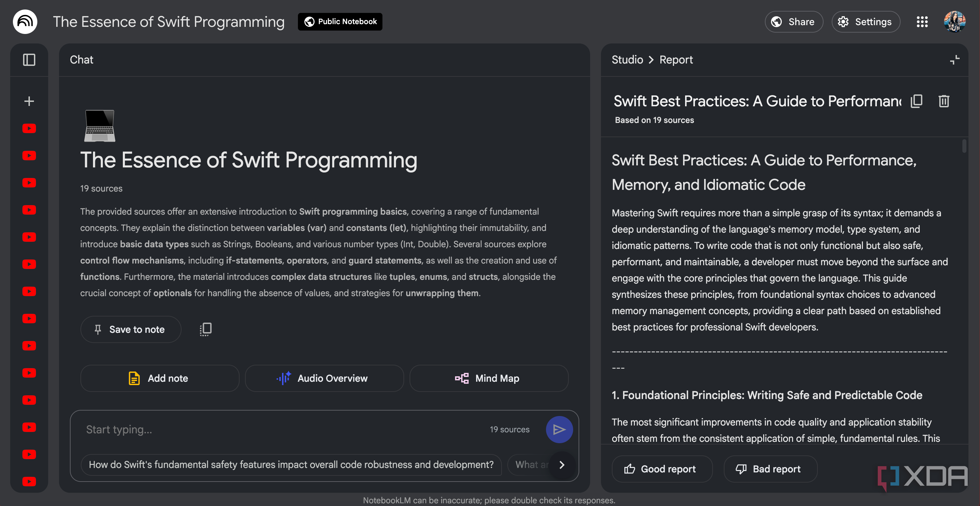Click the Add note button
980x506 pixels.
[x=160, y=378]
